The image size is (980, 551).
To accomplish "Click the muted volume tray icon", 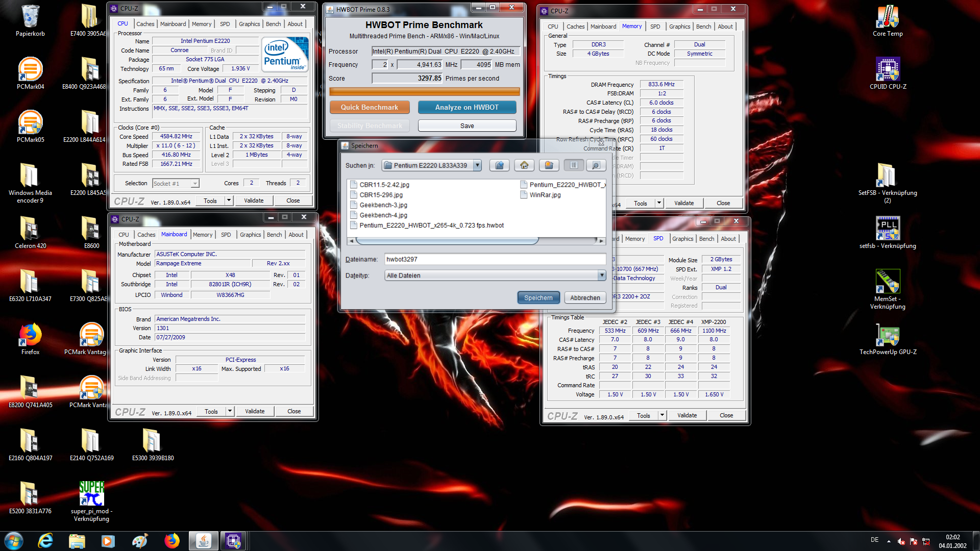I will 901,541.
